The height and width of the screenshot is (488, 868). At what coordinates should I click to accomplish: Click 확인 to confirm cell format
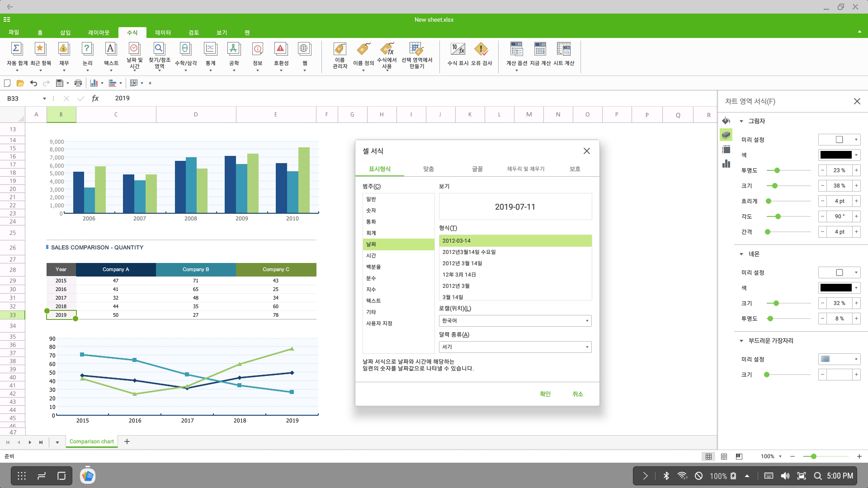click(x=545, y=394)
